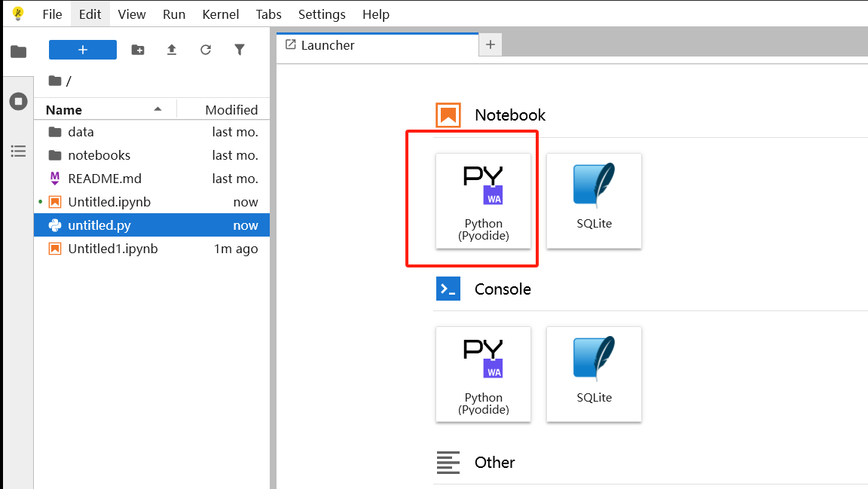The width and height of the screenshot is (868, 489).
Task: Start a SQLite console
Action: tap(594, 374)
